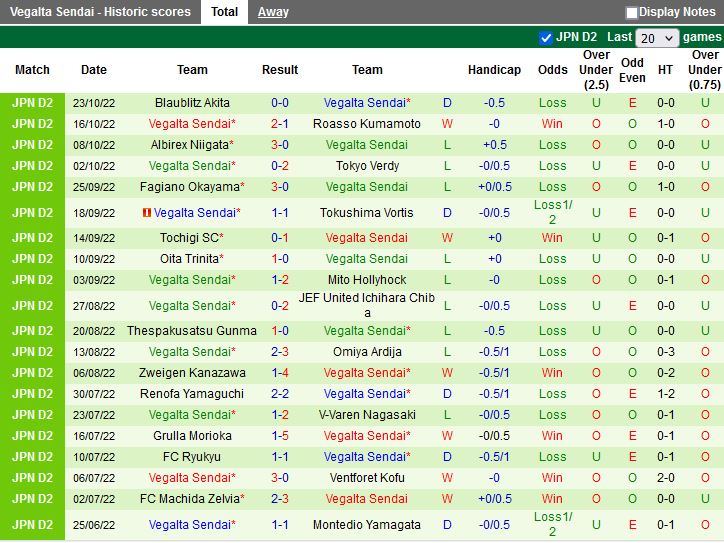Click FC Ryukyu team name
724x543 pixels.
pos(192,457)
